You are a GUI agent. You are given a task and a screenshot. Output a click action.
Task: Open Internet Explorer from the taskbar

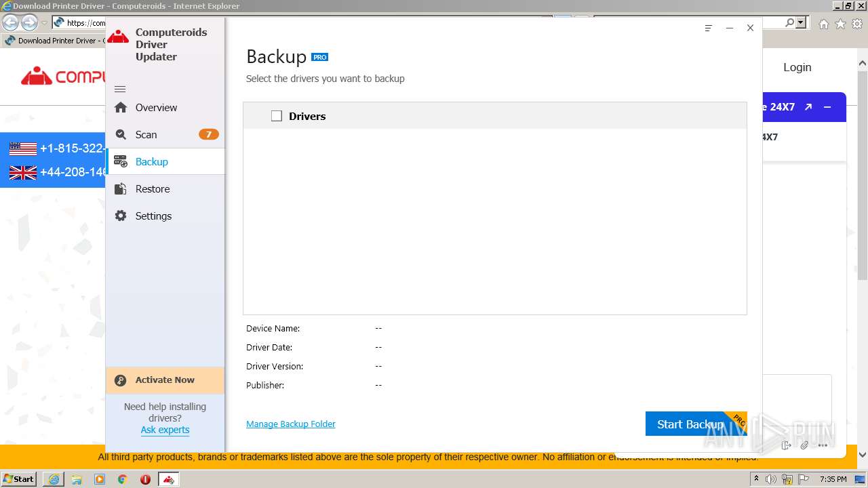tap(54, 479)
